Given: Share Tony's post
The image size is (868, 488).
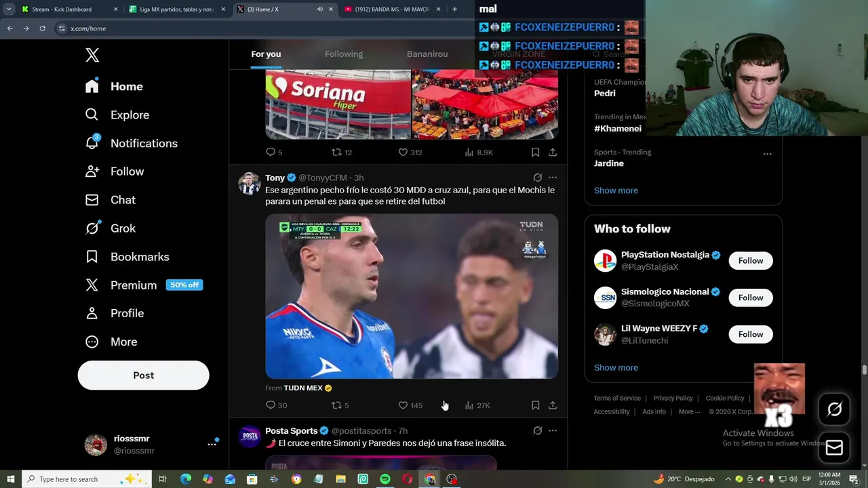Looking at the screenshot, I should click(x=553, y=405).
